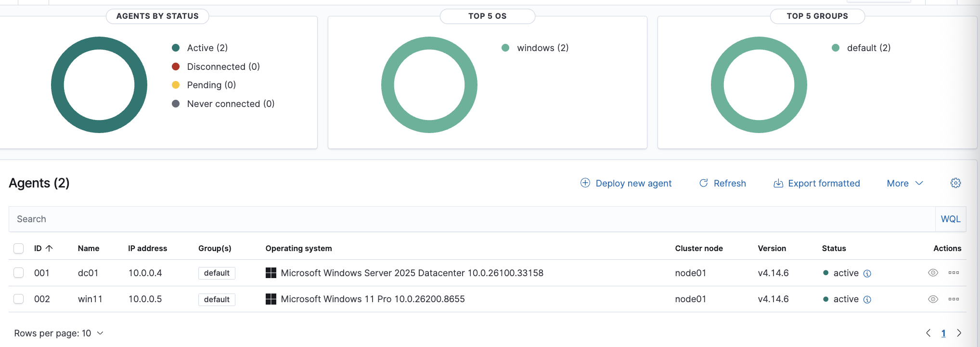Sort by Operating system column header
980x347 pixels.
coord(298,248)
